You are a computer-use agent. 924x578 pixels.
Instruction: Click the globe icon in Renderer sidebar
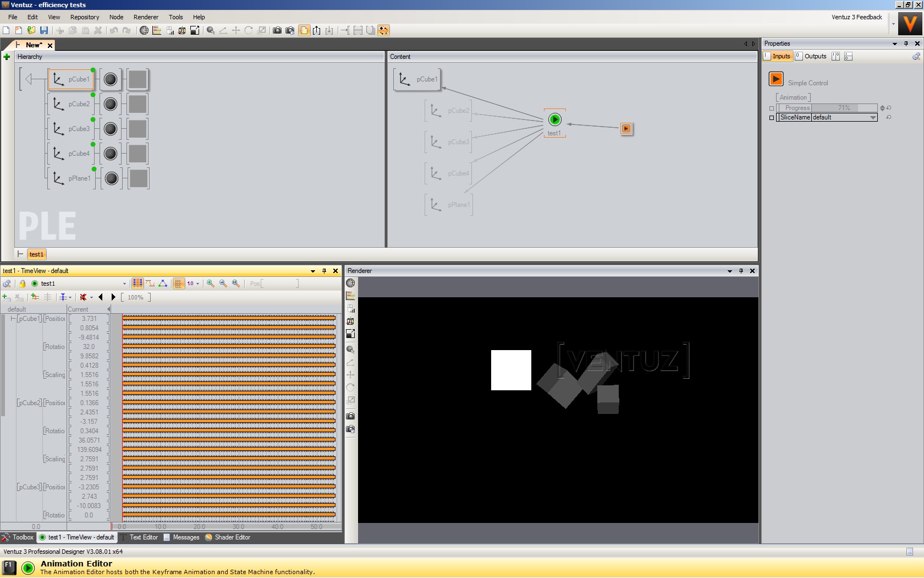coord(350,283)
